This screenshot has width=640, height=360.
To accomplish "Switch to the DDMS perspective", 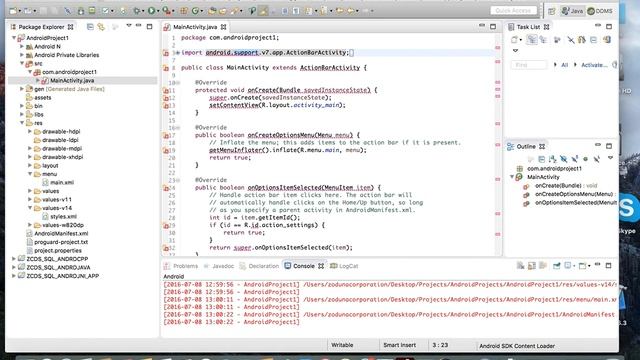I will point(600,11).
